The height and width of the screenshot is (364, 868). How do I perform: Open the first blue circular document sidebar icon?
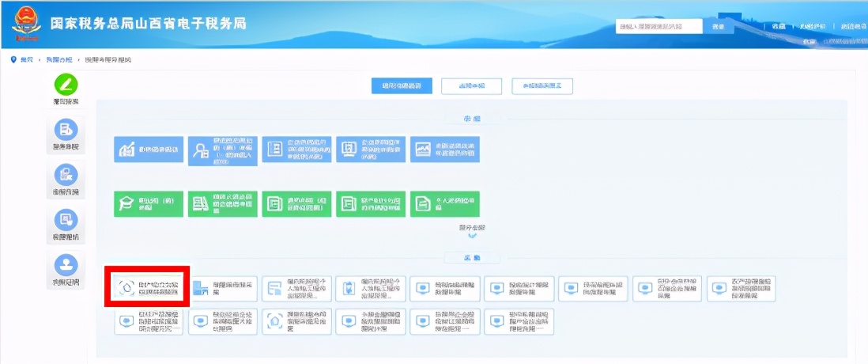pyautogui.click(x=66, y=130)
